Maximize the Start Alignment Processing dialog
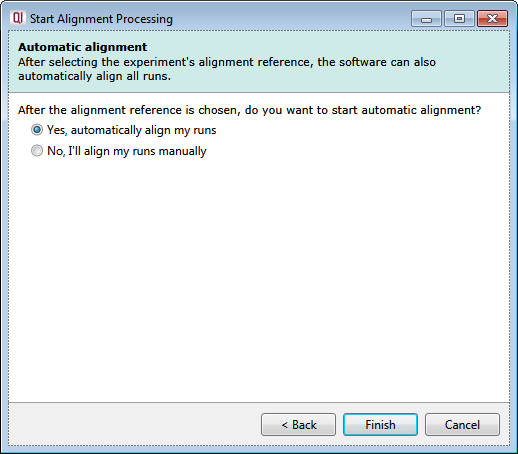 pyautogui.click(x=459, y=19)
